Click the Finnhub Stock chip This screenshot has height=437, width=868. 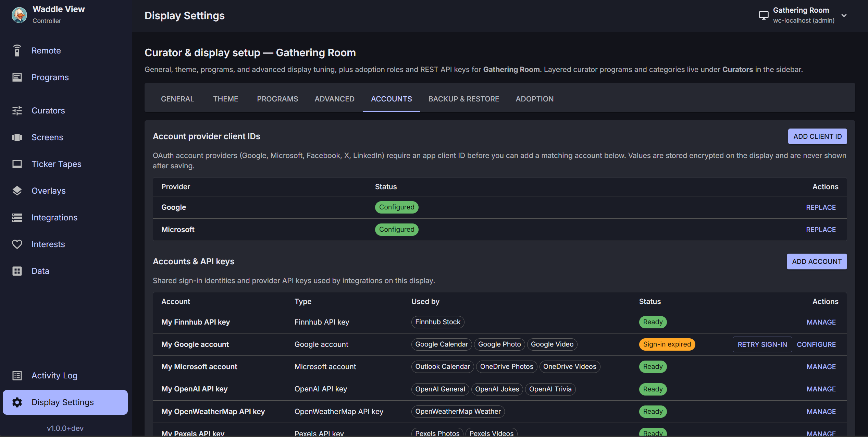click(437, 322)
